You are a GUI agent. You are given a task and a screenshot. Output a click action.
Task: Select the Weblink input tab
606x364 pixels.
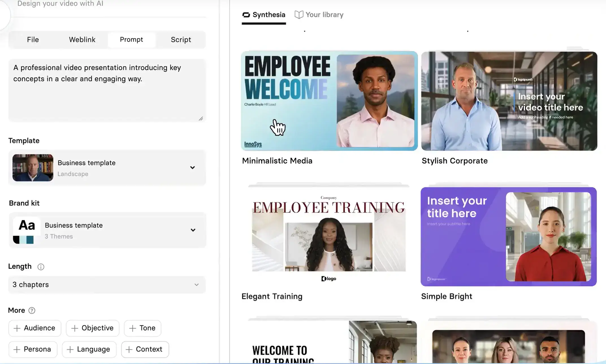coord(82,40)
